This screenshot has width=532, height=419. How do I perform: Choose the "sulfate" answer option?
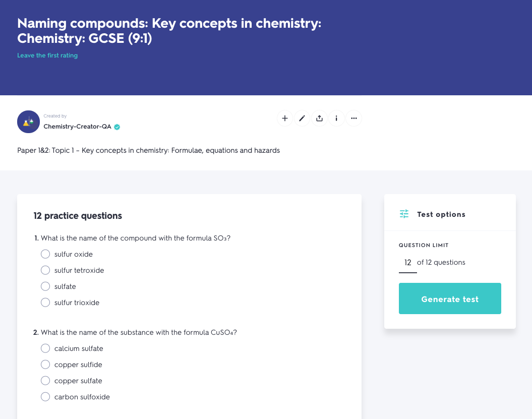tap(45, 286)
